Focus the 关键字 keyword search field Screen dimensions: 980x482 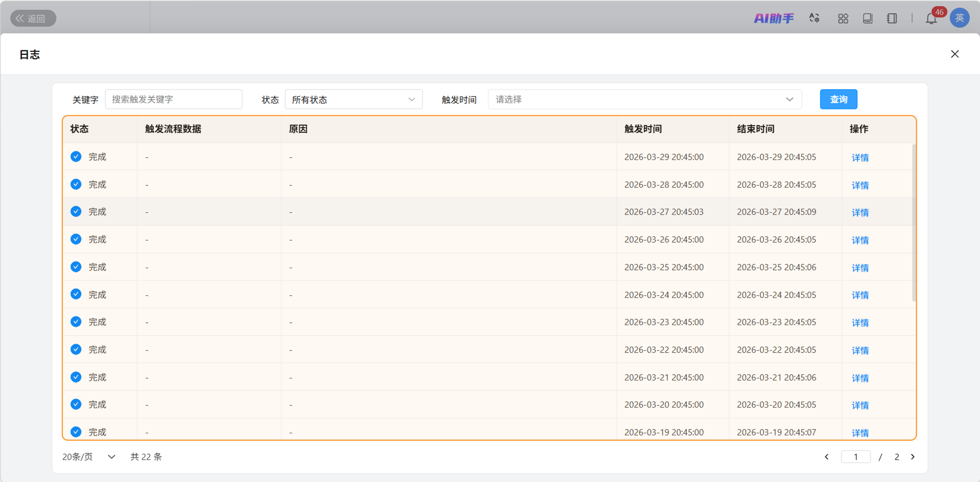[x=174, y=99]
